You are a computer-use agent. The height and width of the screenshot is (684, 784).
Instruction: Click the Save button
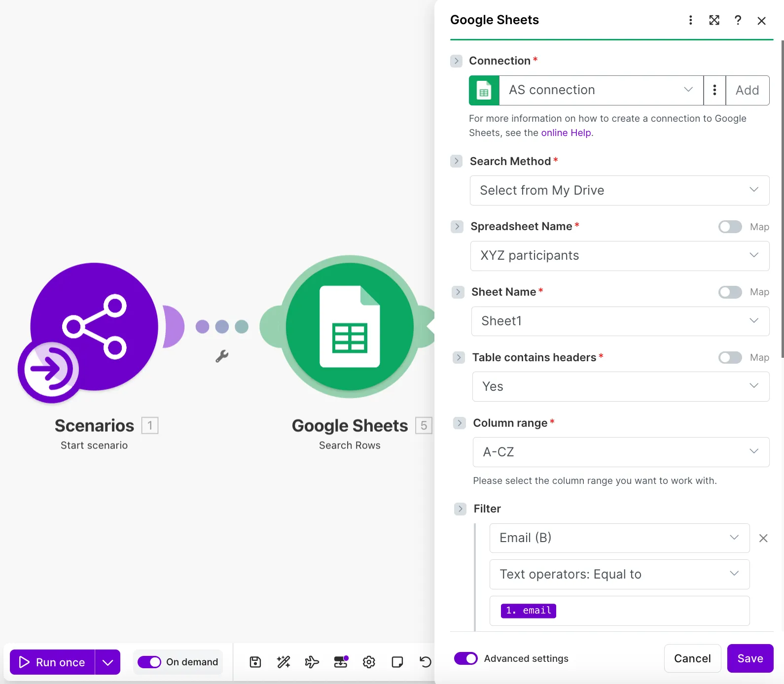pos(750,658)
